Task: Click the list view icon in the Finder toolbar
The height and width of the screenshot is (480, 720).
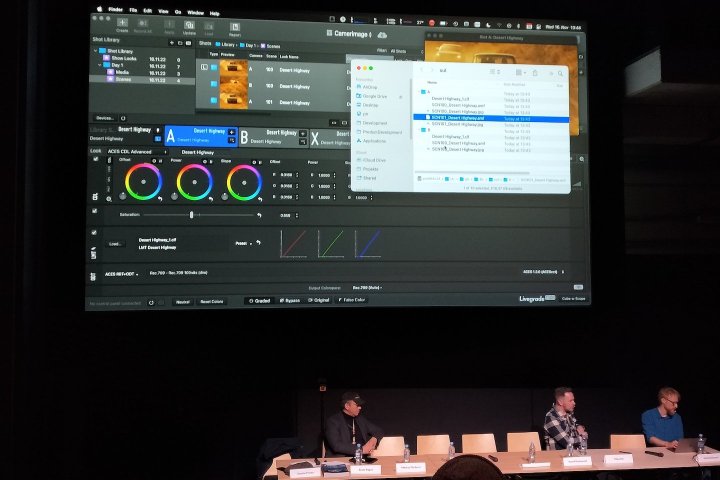Action: point(495,72)
